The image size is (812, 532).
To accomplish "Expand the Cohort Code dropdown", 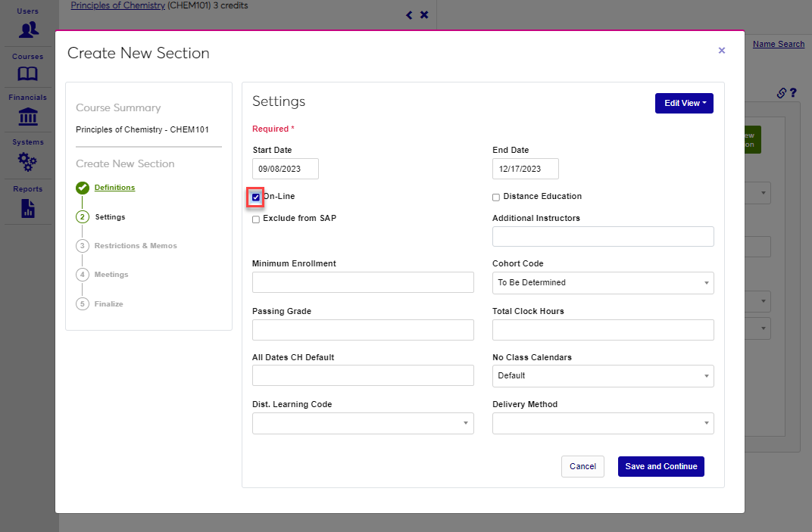I will point(602,283).
